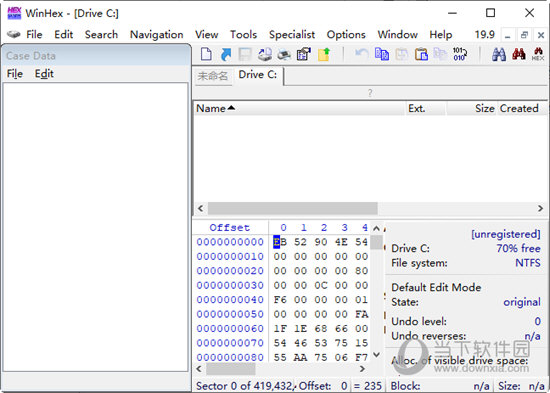Click hex view scroll up arrow
550x393 pixels.
coord(376,229)
